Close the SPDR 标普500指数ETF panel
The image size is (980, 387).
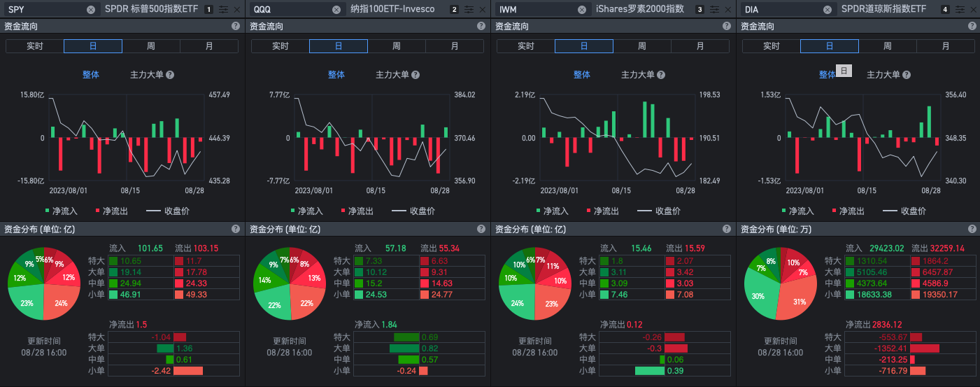click(237, 10)
